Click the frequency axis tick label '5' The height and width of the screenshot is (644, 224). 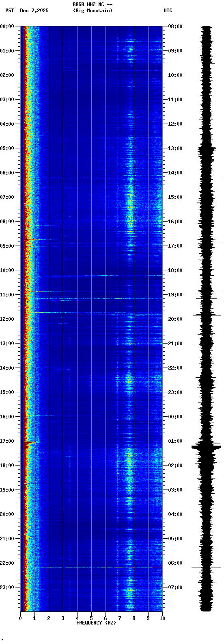pyautogui.click(x=91, y=618)
